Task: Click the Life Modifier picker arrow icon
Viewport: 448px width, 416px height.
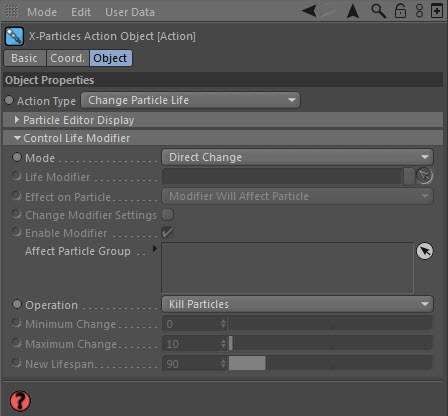Action: pos(424,176)
